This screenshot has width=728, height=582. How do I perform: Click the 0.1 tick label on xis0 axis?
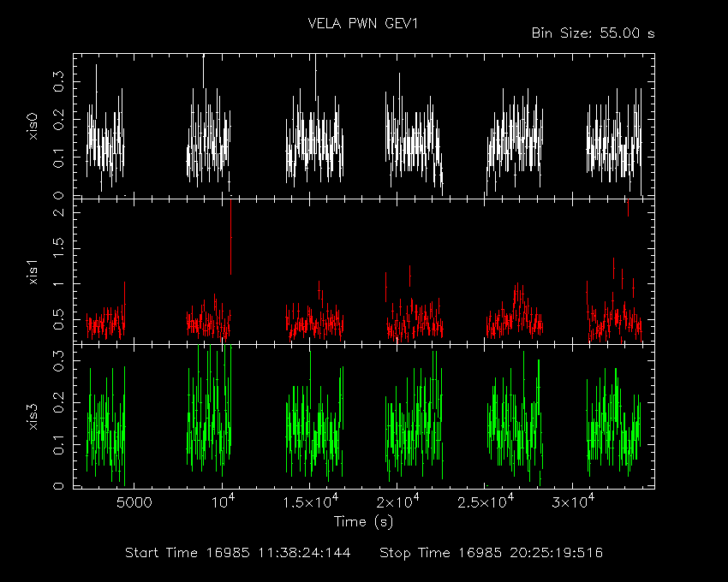tap(58, 157)
